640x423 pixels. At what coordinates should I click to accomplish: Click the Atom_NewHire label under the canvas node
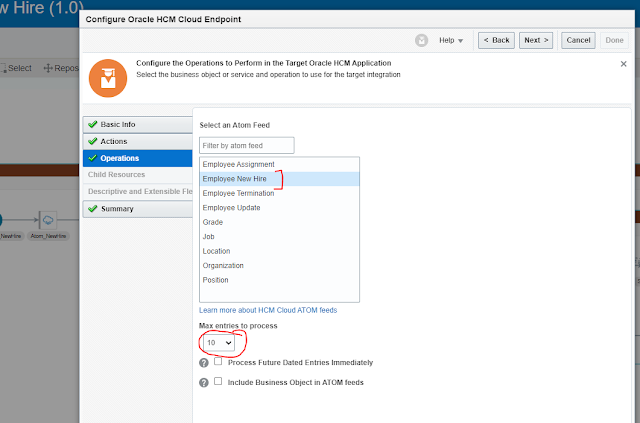point(48,236)
